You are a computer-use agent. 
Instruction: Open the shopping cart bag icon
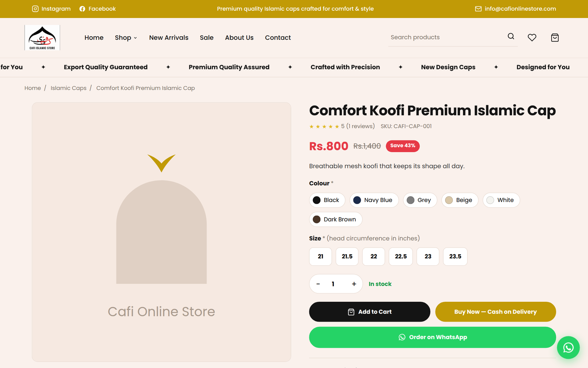coord(555,38)
